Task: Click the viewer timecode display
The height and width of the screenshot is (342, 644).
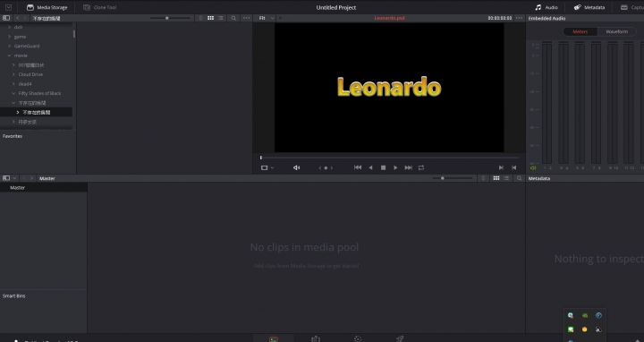Action: [500, 18]
